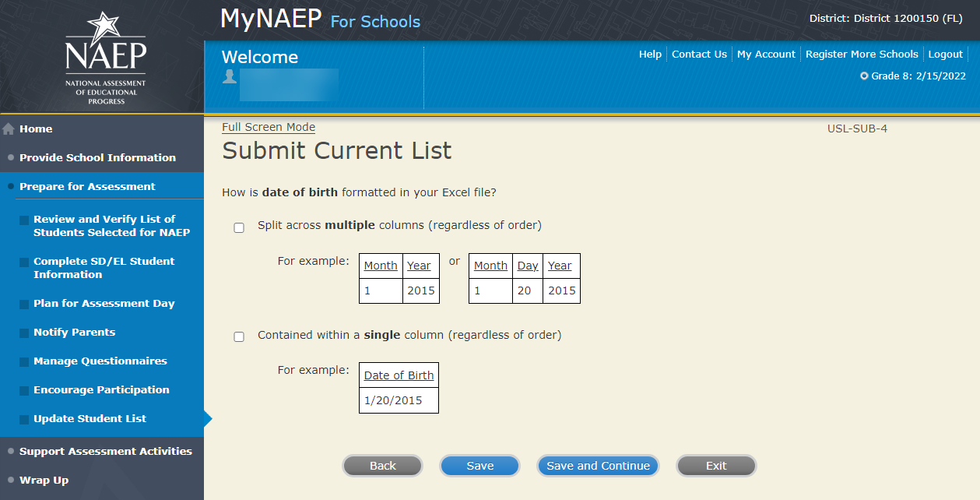The image size is (980, 500).
Task: Check the Contained within a single column checkbox
Action: [239, 337]
